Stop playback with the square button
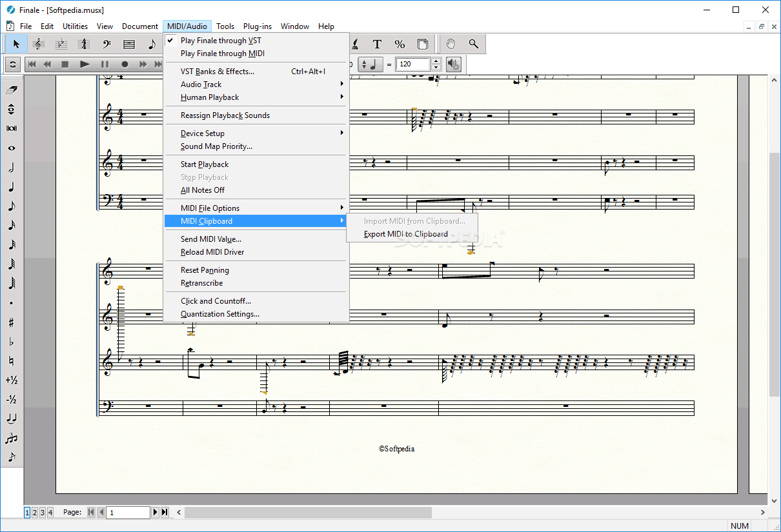 pos(65,64)
